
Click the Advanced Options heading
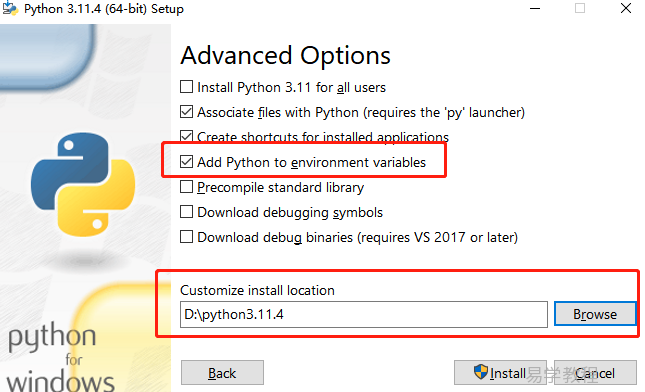(x=285, y=56)
